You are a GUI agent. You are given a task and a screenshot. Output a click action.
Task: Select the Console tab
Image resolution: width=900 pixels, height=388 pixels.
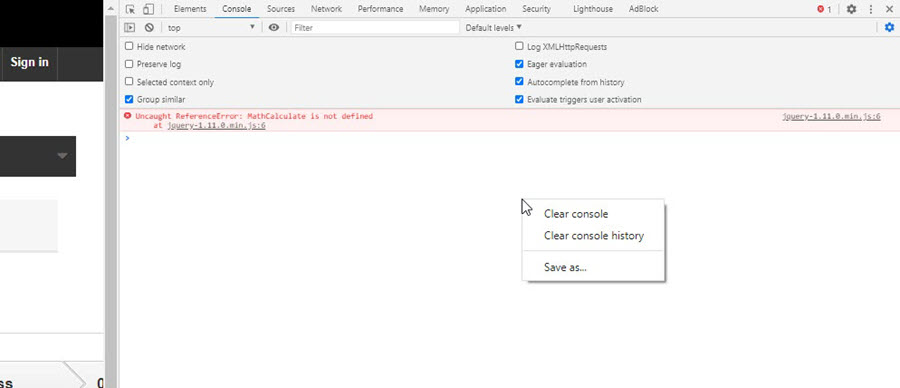[x=236, y=9]
